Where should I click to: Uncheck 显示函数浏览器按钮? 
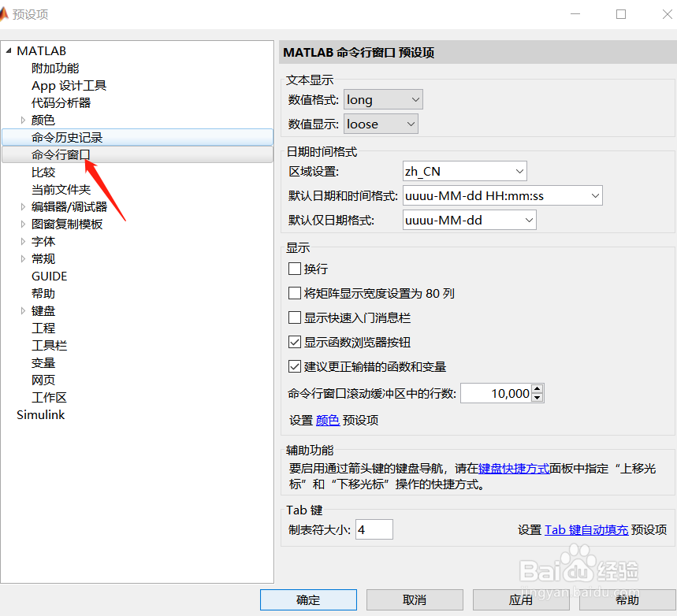pos(295,343)
